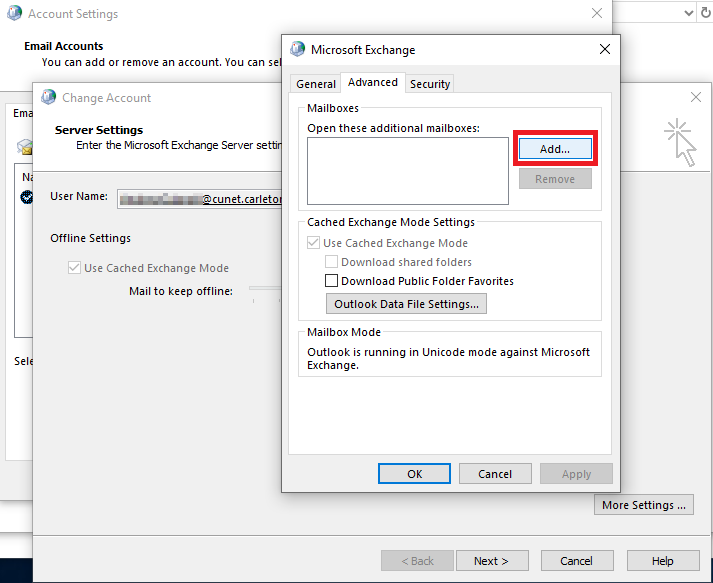Viewport: 713px width, 583px height.
Task: Select the Advanced tab
Action: click(373, 82)
